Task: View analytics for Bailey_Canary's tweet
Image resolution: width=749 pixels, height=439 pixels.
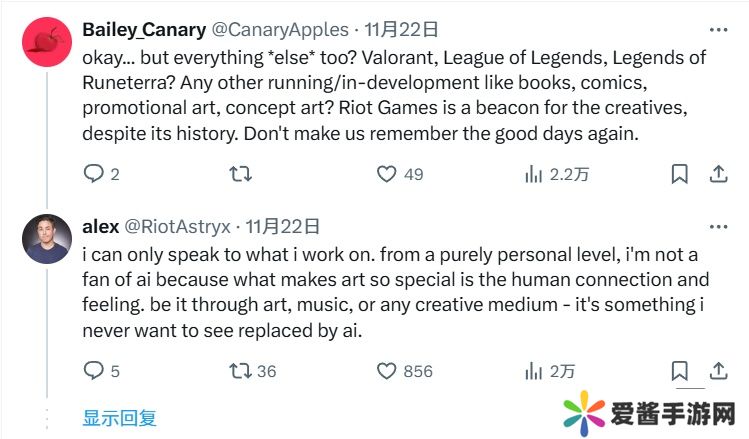Action: coord(534,174)
